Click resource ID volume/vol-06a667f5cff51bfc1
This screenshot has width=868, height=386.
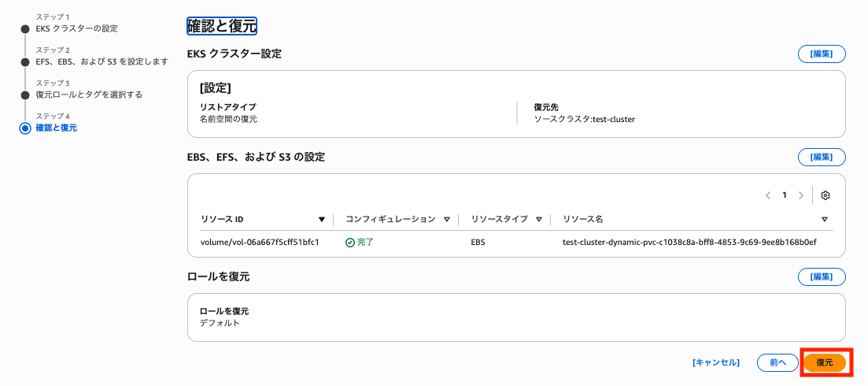pos(260,243)
